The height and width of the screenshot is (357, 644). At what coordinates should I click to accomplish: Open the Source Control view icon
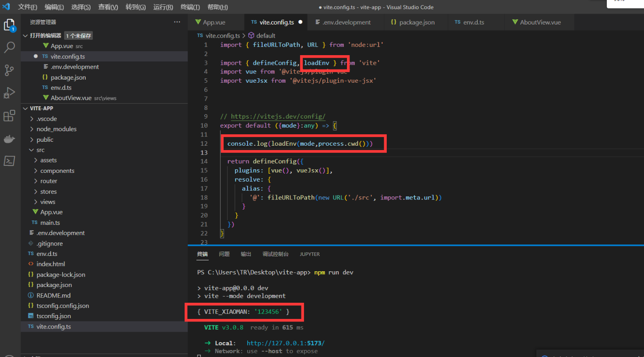point(9,70)
